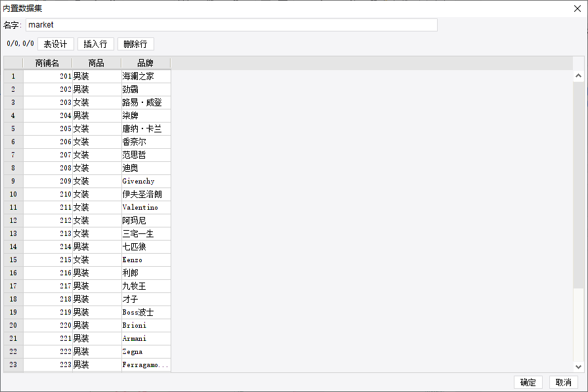The image size is (588, 392).
Task: Click the 名字 input field containing market
Action: (232, 25)
